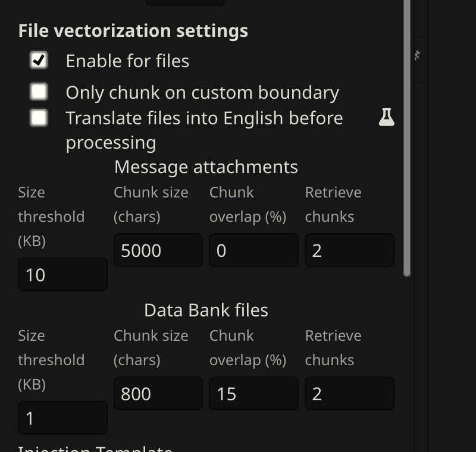Tick the Only chunk on custom boundary checkbox
This screenshot has height=452, width=476.
[39, 92]
